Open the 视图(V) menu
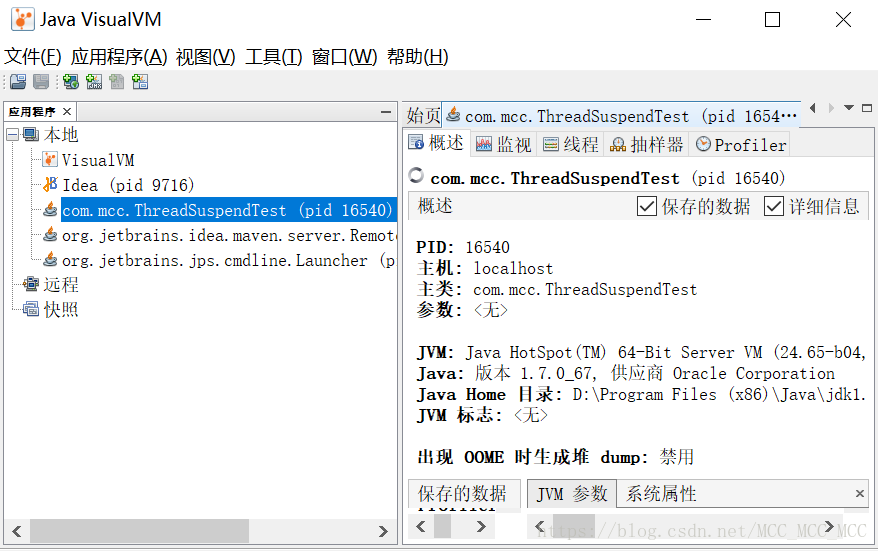This screenshot has height=551, width=878. coord(206,57)
